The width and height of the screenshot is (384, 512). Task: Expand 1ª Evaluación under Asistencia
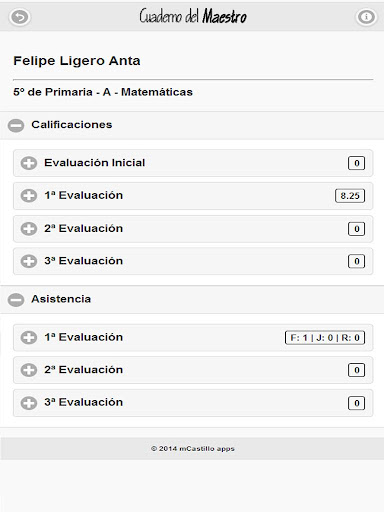click(193, 337)
